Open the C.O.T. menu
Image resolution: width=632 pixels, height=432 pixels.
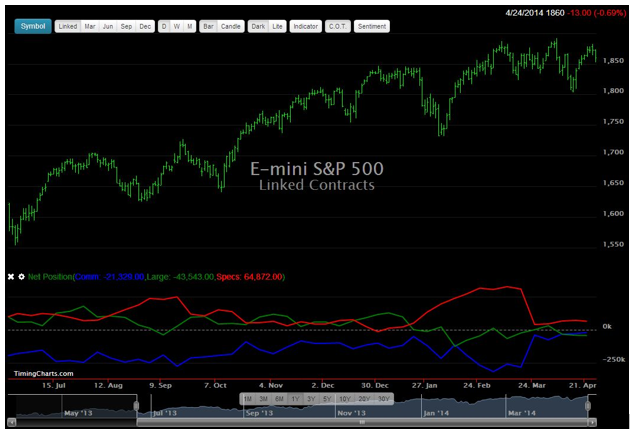click(x=337, y=26)
